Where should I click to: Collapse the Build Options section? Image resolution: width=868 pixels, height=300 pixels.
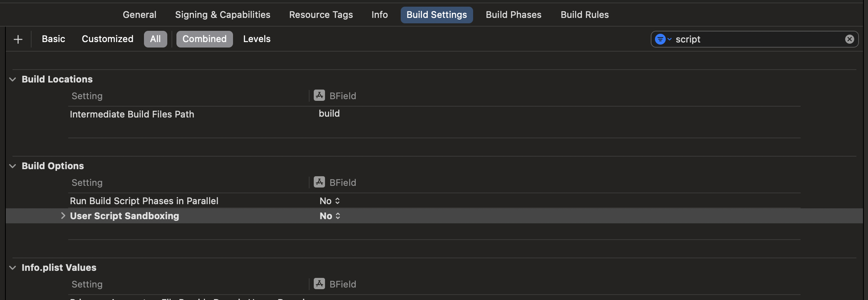(x=12, y=165)
